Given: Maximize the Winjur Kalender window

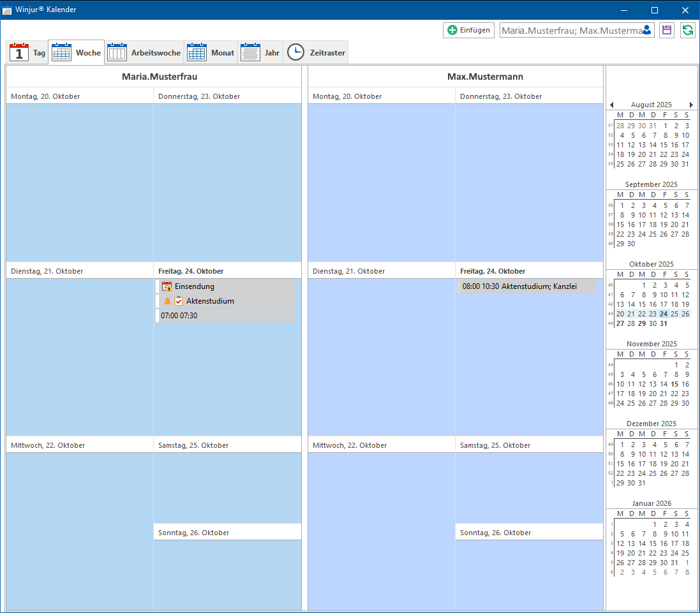Looking at the screenshot, I should (x=655, y=10).
